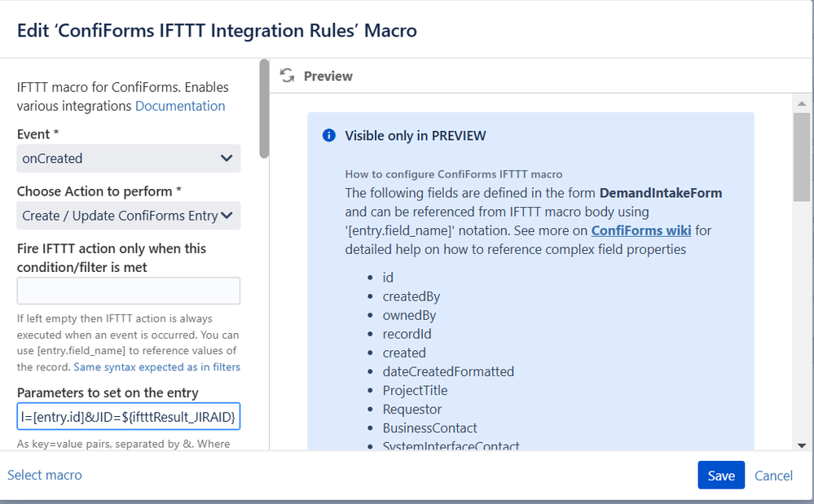Click the Save button

tap(721, 475)
